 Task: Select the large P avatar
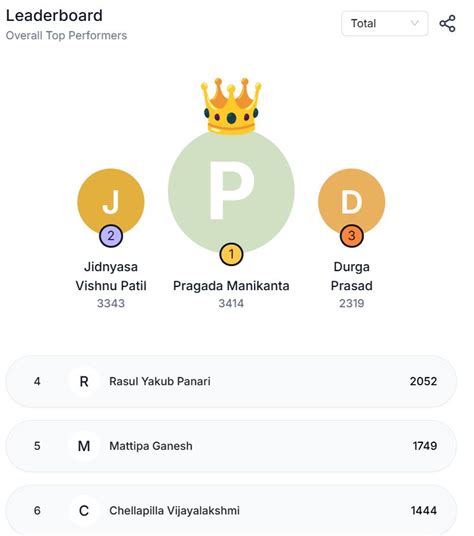click(x=231, y=191)
